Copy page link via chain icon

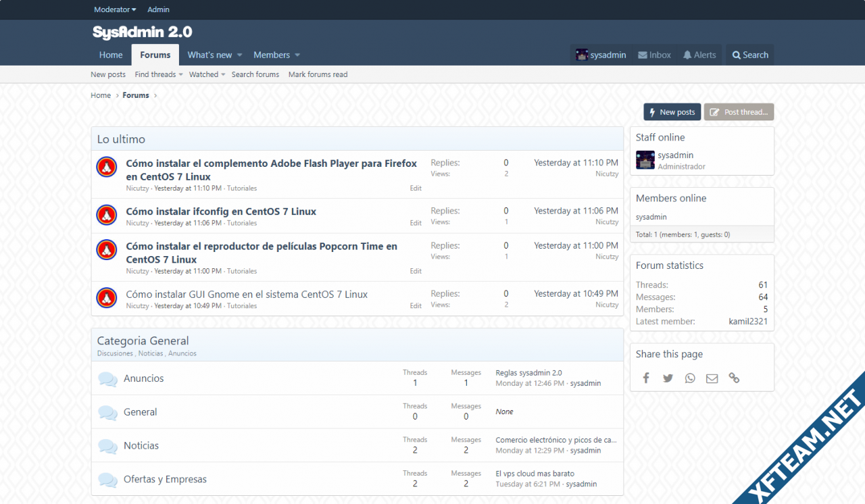click(734, 378)
